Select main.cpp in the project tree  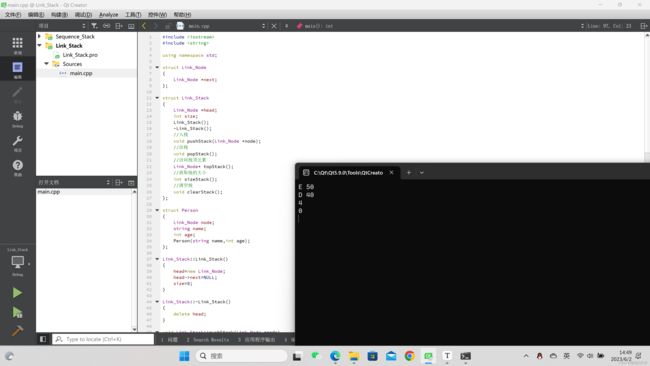81,73
